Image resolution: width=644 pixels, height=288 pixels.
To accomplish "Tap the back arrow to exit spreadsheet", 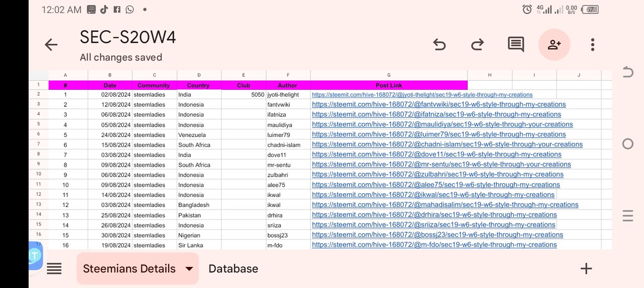I will point(51,45).
